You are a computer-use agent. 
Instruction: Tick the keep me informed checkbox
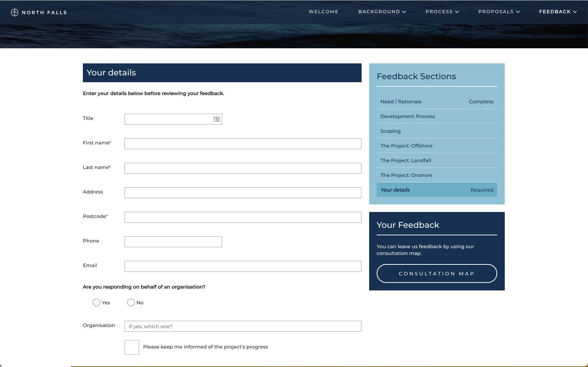pos(132,347)
